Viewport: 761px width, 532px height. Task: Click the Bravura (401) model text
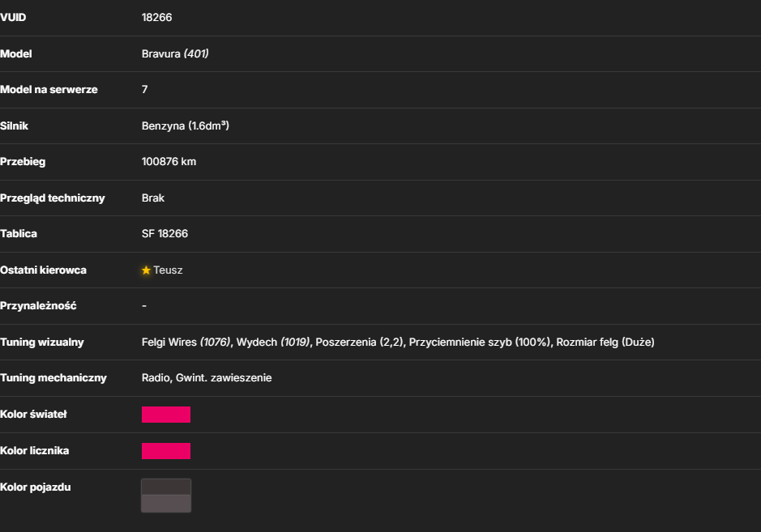(x=175, y=53)
